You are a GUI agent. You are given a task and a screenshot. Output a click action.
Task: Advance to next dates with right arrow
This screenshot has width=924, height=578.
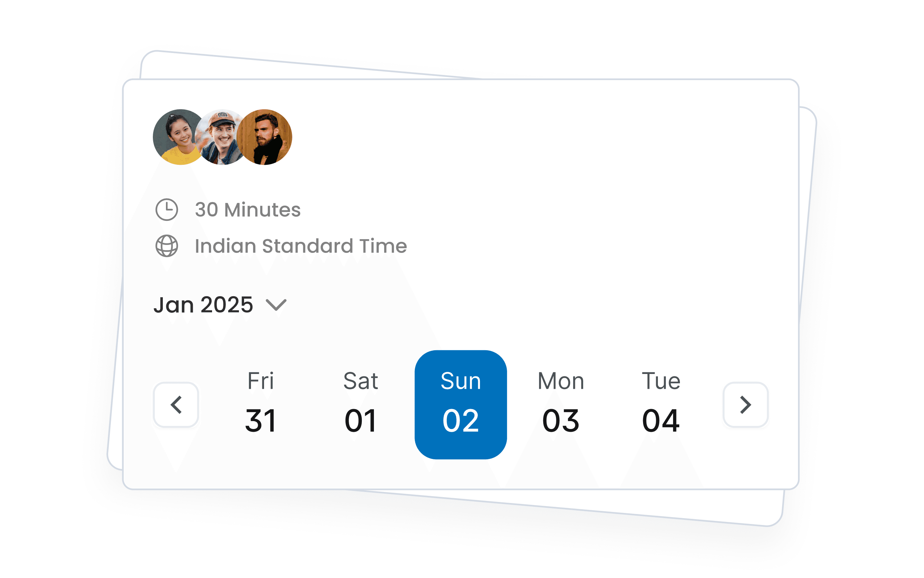pyautogui.click(x=745, y=405)
